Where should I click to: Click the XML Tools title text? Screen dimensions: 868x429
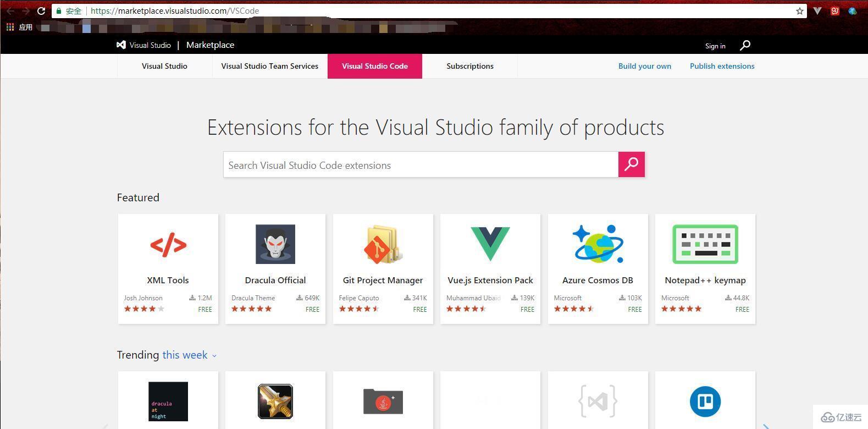click(168, 280)
